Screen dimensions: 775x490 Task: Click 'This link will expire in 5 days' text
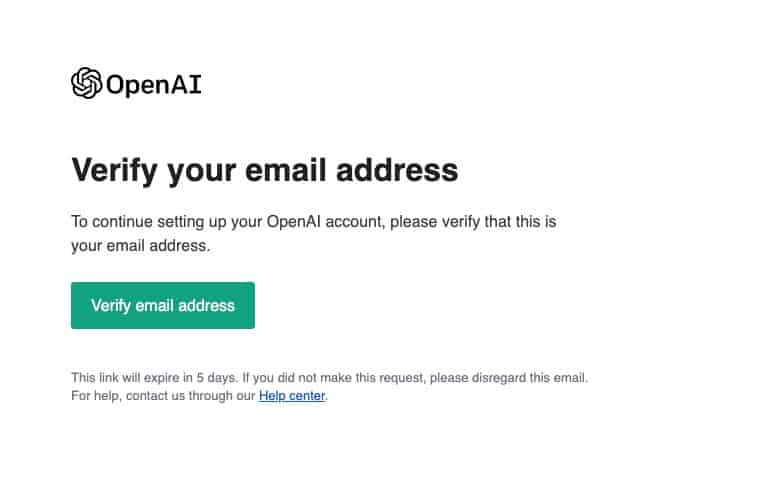coord(154,378)
